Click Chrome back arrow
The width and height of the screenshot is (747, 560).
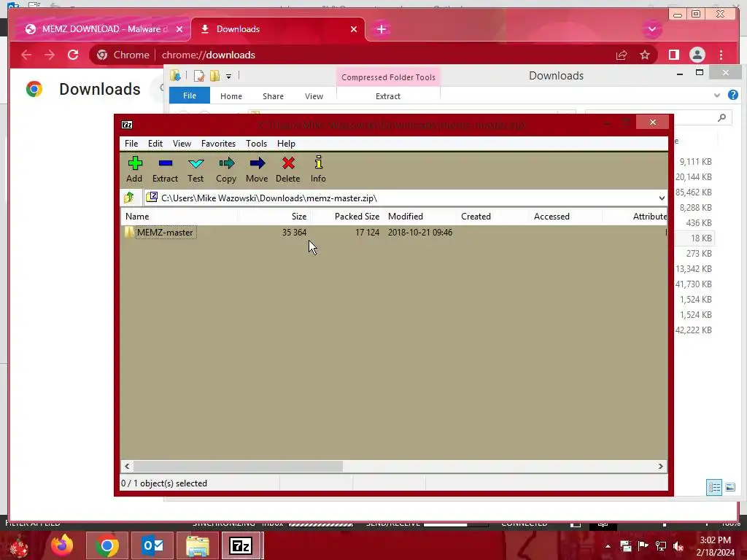tap(26, 55)
